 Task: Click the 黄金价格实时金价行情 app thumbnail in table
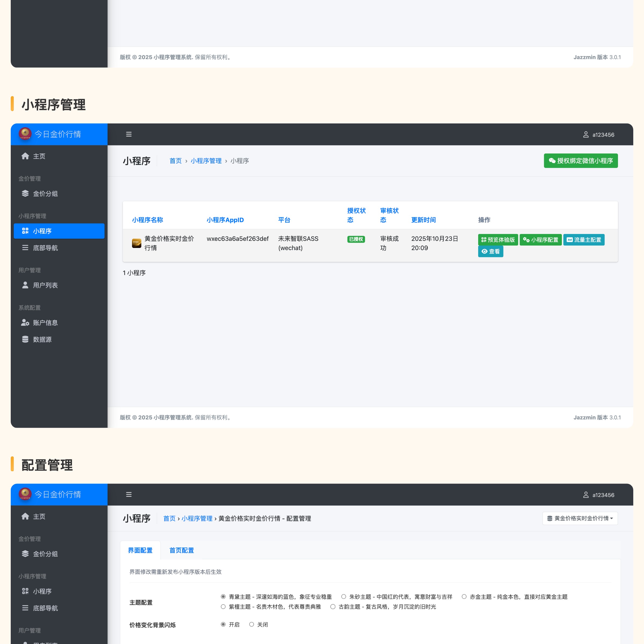(x=136, y=243)
